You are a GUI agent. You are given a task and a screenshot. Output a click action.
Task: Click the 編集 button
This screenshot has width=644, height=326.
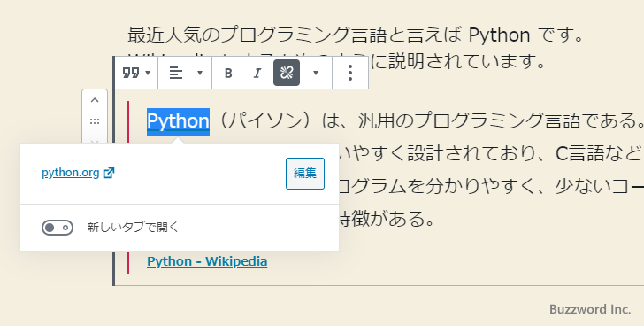pyautogui.click(x=305, y=174)
